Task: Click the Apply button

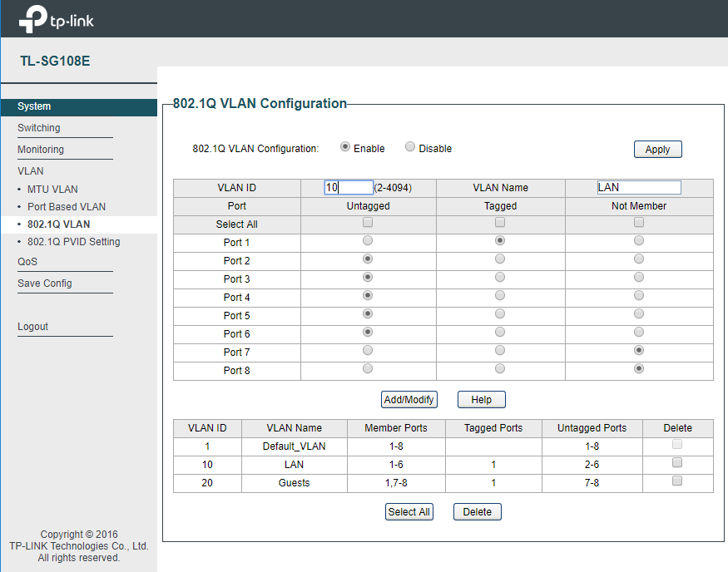Action: [x=657, y=150]
